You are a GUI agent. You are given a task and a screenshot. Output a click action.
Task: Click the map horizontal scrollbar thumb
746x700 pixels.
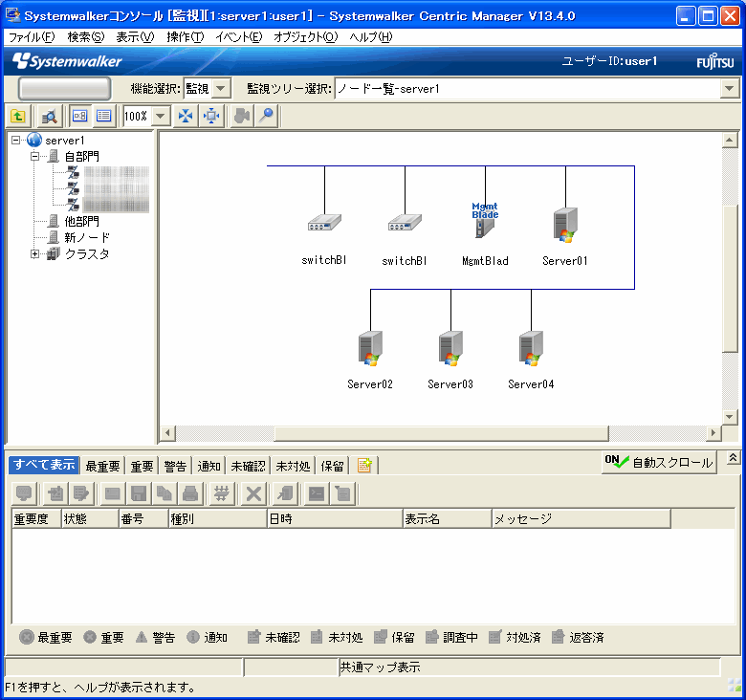[442, 433]
